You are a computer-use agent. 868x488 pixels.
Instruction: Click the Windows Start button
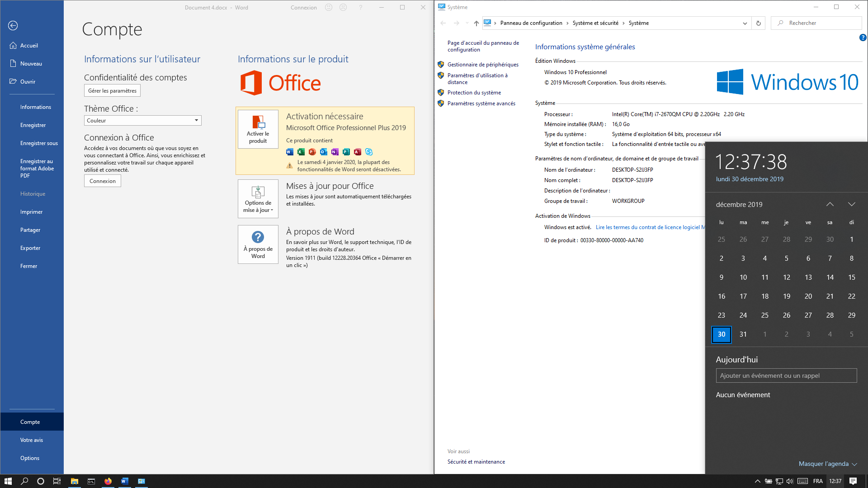[x=8, y=481]
